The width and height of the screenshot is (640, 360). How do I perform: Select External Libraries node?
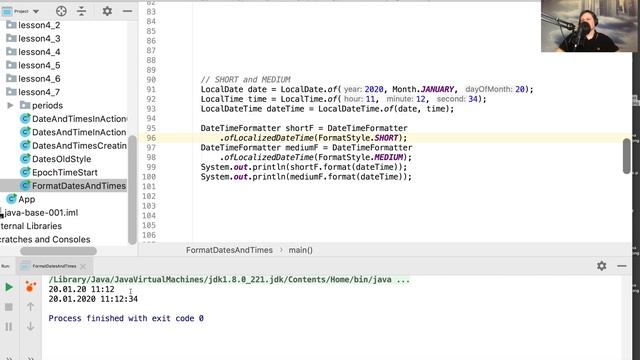coord(31,226)
